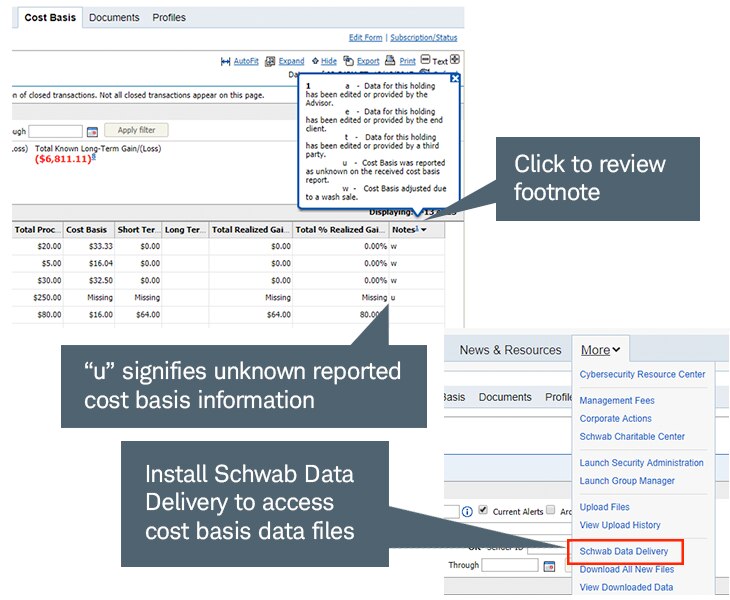This screenshot has height=600, width=730.
Task: Click the Print printer icon
Action: point(390,61)
